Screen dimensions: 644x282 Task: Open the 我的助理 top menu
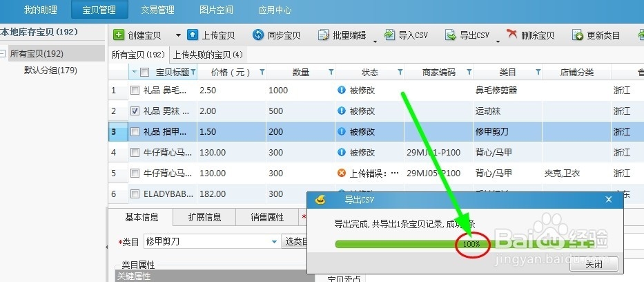(x=40, y=10)
